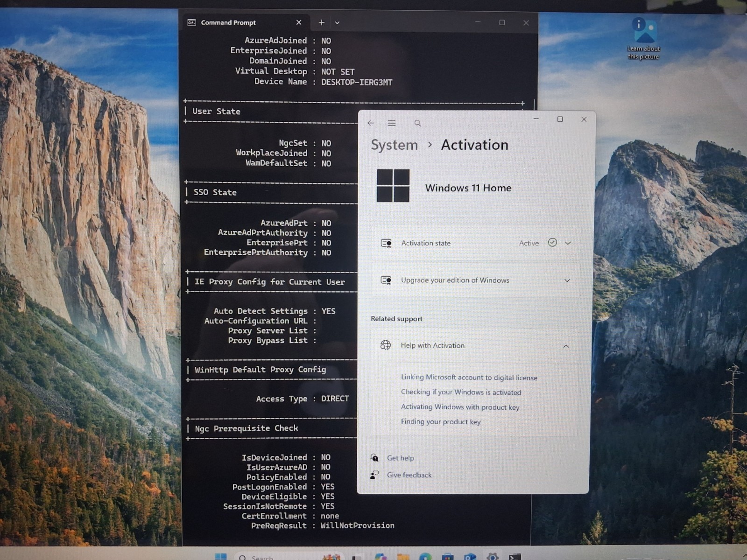This screenshot has width=747, height=560.
Task: Maximize the Settings Activation window
Action: [560, 119]
